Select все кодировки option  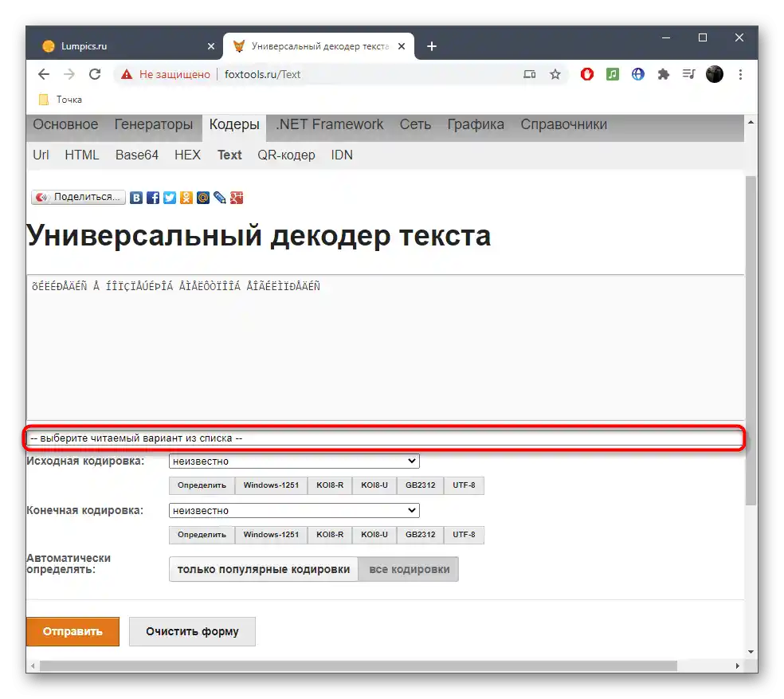pyautogui.click(x=409, y=569)
